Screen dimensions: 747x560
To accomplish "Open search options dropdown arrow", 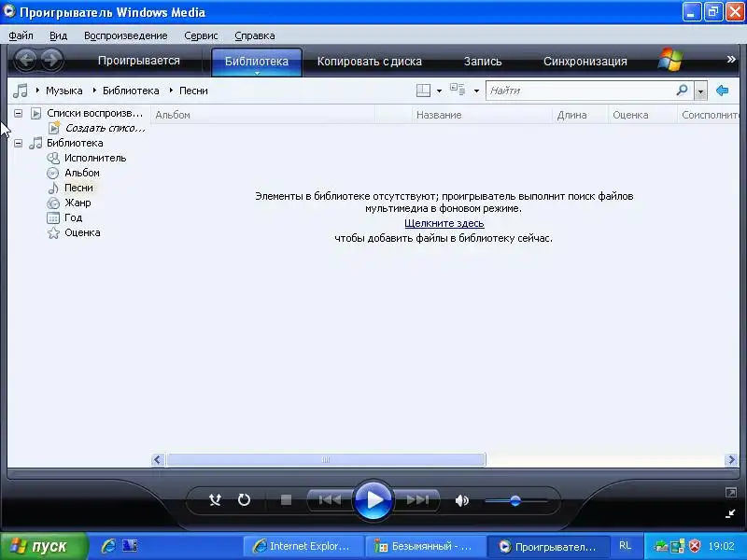I will tap(700, 91).
